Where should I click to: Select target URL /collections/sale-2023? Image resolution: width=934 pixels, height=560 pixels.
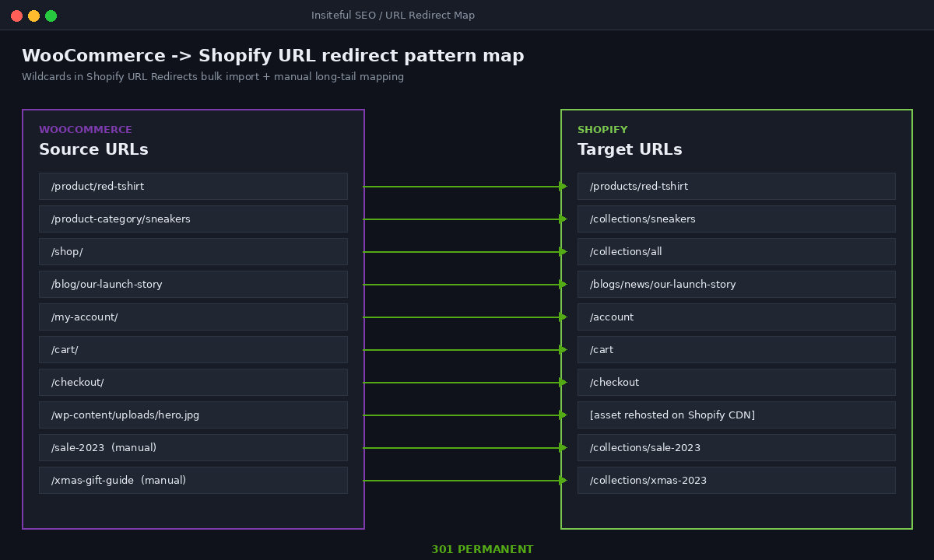click(x=736, y=448)
